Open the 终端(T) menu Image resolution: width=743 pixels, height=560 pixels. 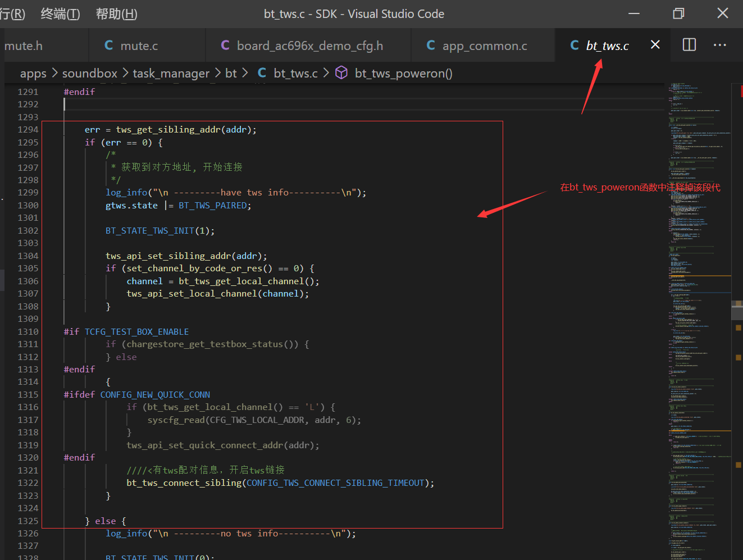tap(60, 14)
